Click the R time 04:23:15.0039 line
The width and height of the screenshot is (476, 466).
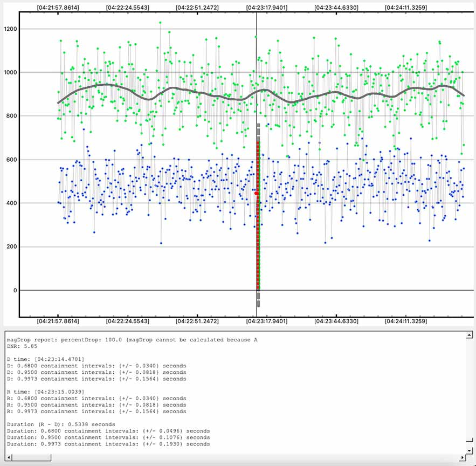click(x=45, y=392)
